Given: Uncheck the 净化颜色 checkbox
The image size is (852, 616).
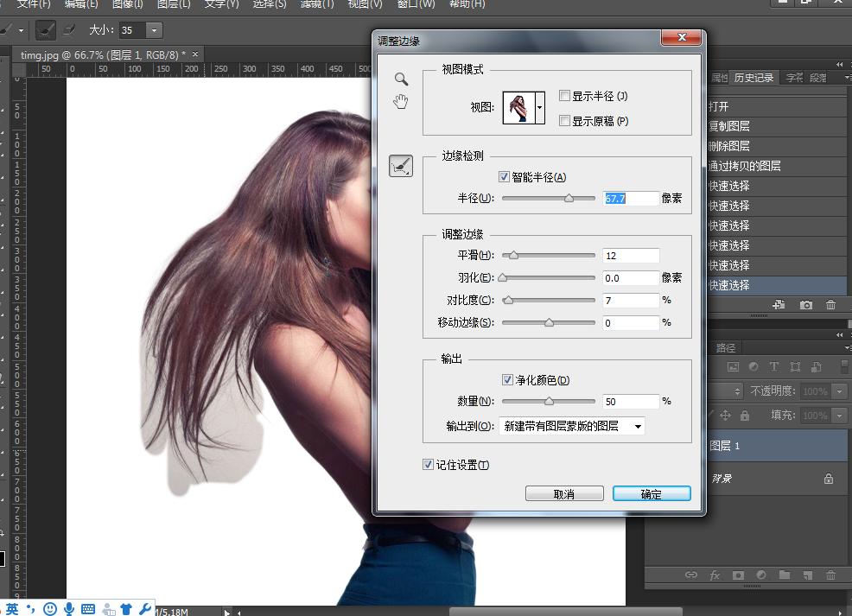Looking at the screenshot, I should click(x=507, y=380).
